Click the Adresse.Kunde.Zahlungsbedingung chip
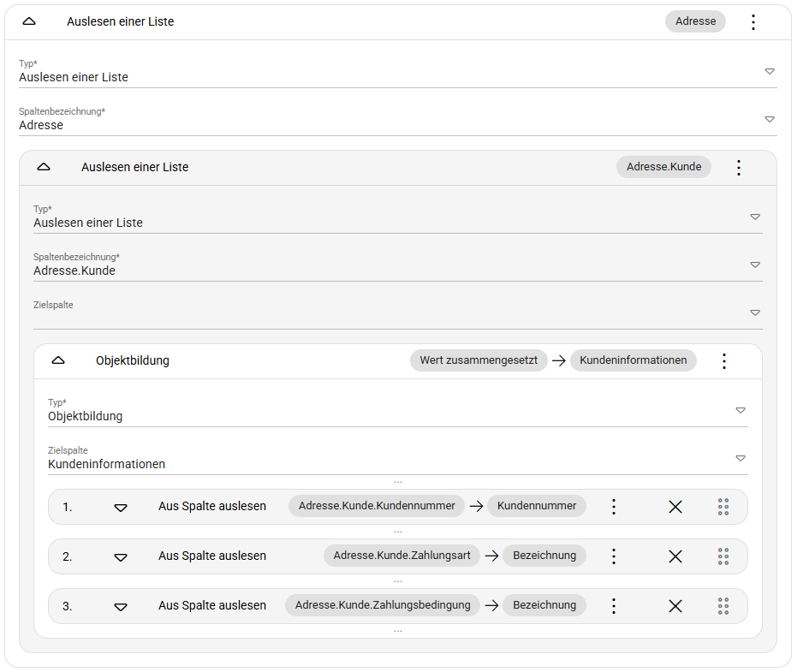 tap(383, 605)
